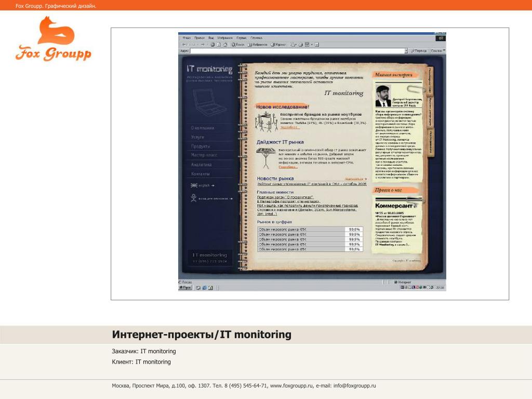The width and height of the screenshot is (532, 399).
Task: Click the Mail toolbar icon
Action: 294,45
